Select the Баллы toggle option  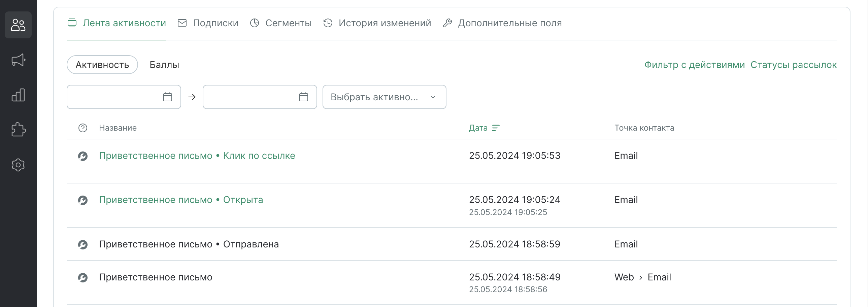coord(164,65)
